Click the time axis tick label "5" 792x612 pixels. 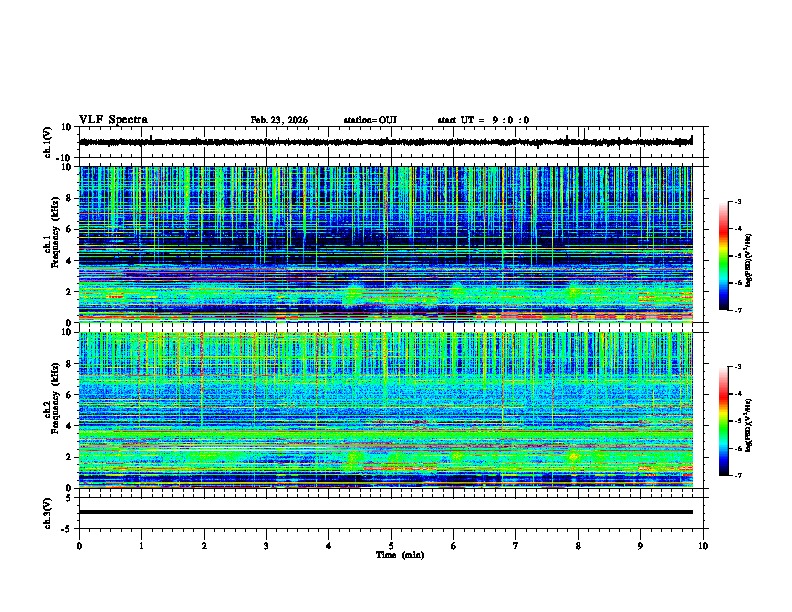pyautogui.click(x=391, y=546)
